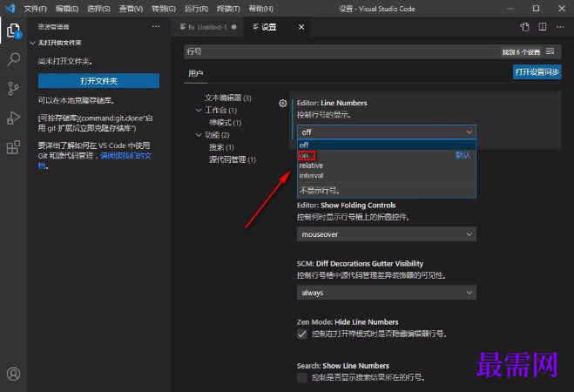Click the gear icon beside Line Numbers setting
The width and height of the screenshot is (574, 392).
pyautogui.click(x=282, y=103)
